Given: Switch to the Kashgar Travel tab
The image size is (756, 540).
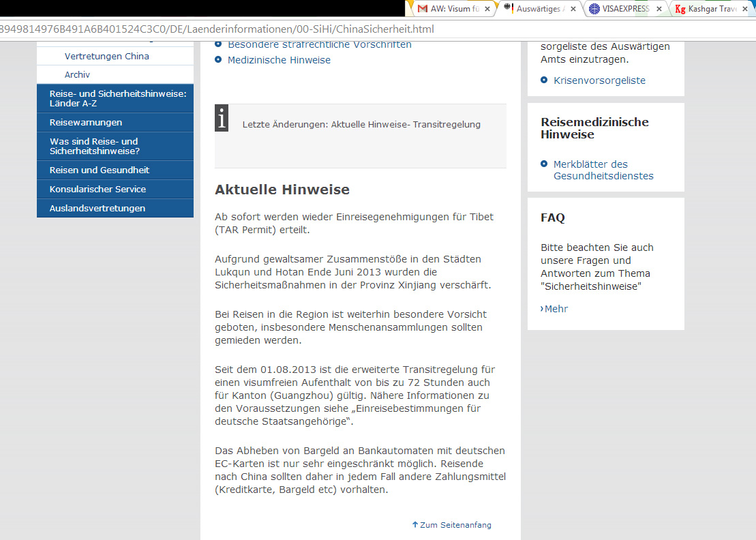Looking at the screenshot, I should [716, 9].
